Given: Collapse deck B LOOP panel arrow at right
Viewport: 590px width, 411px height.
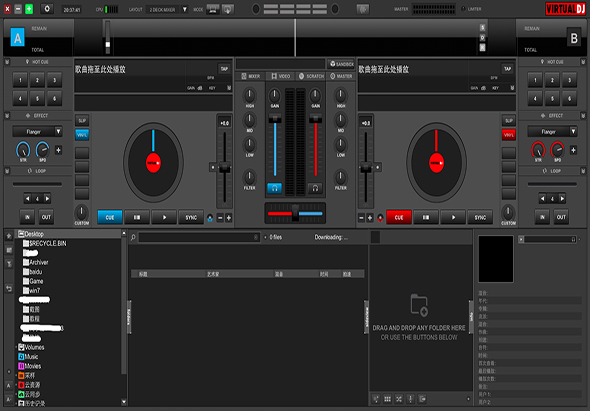Looking at the screenshot, I should 583,171.
